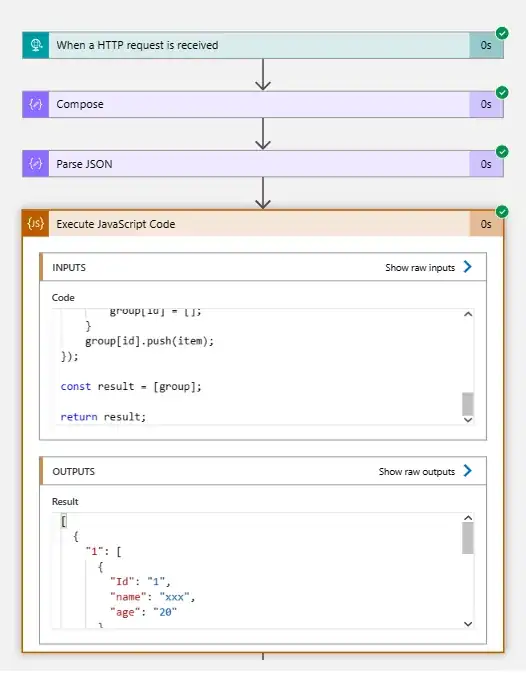Click the code editor scroll up arrow
The image size is (526, 679).
click(x=468, y=314)
